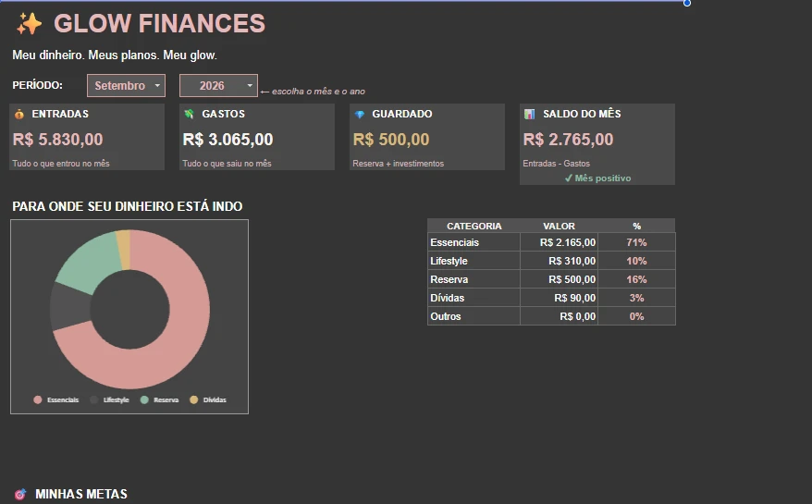The width and height of the screenshot is (812, 504).
Task: Select the R$ 2.165,00 value cell
Action: tap(560, 242)
